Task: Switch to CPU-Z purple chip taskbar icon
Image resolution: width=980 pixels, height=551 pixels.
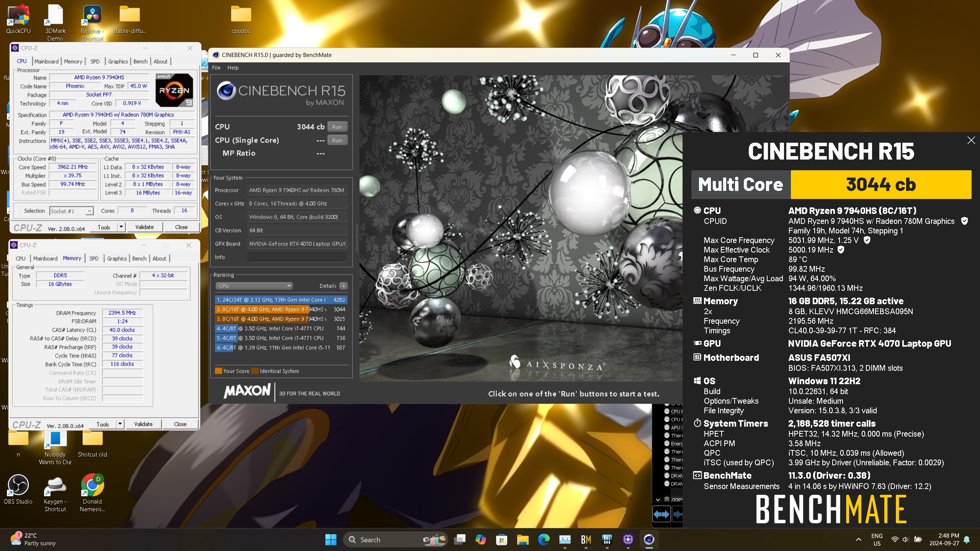Action: (x=628, y=540)
